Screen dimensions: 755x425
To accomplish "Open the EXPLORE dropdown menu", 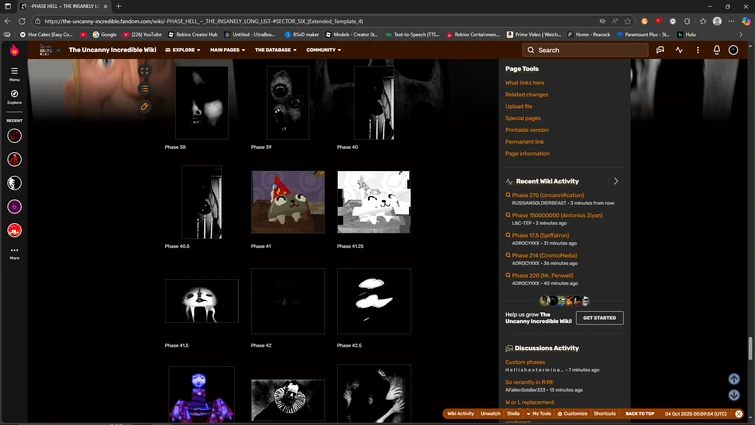I will pos(182,50).
